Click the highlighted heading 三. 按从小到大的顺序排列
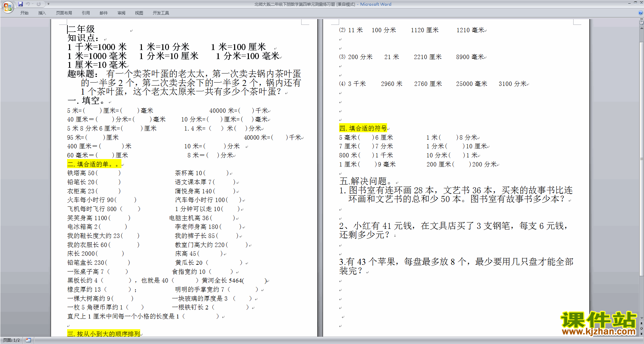The height and width of the screenshot is (344, 644). click(x=103, y=334)
